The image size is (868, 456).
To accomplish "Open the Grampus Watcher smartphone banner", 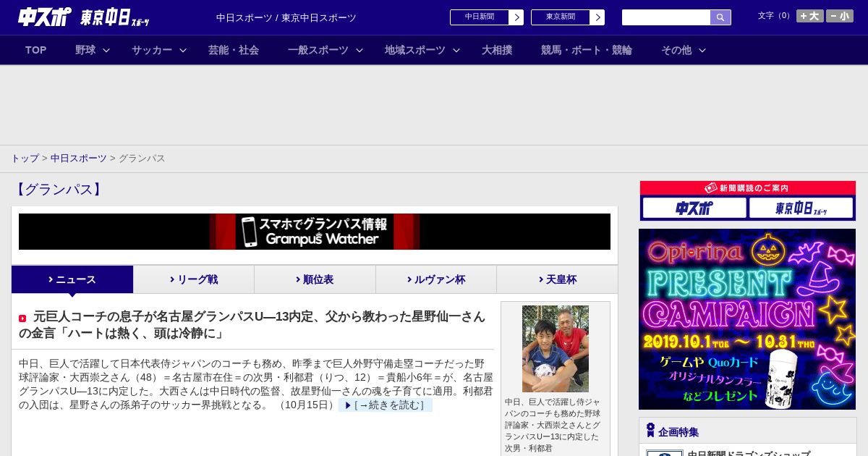I will (x=315, y=232).
